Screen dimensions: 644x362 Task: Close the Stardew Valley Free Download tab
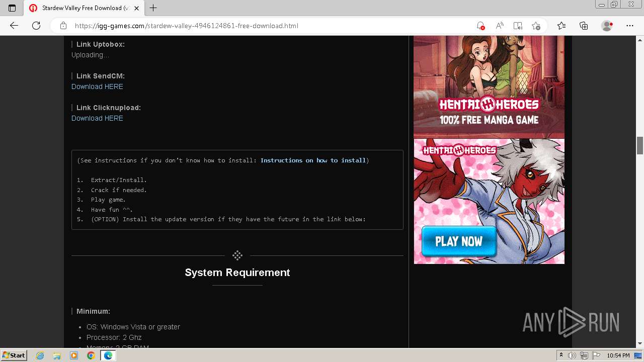pos(136,8)
